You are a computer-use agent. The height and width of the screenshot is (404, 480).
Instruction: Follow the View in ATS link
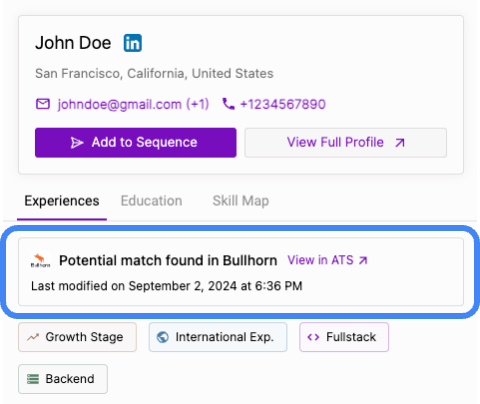point(328,260)
